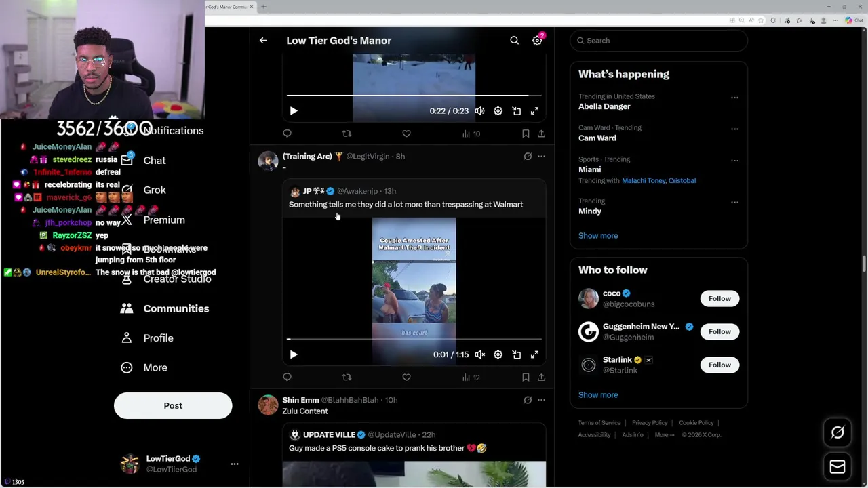Screen dimensions: 868x488
Task: Open Grok icon on LegitVirgin post
Action: 528,157
